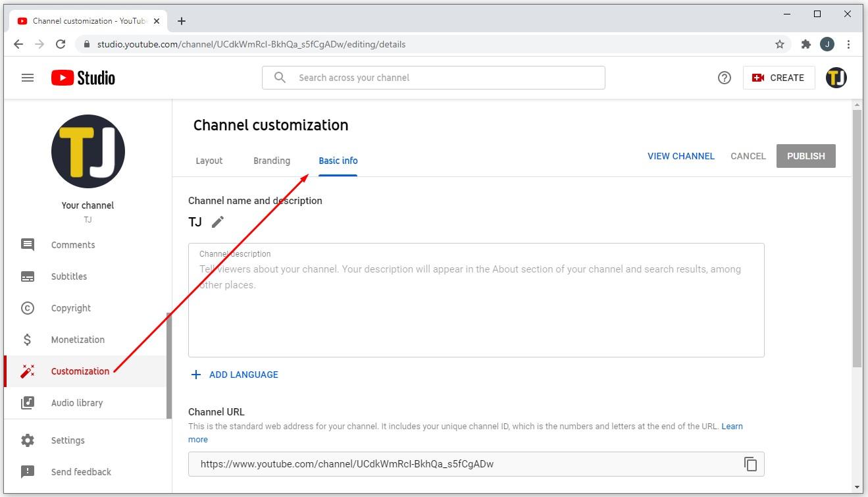Click the PUBLISH button

(806, 156)
